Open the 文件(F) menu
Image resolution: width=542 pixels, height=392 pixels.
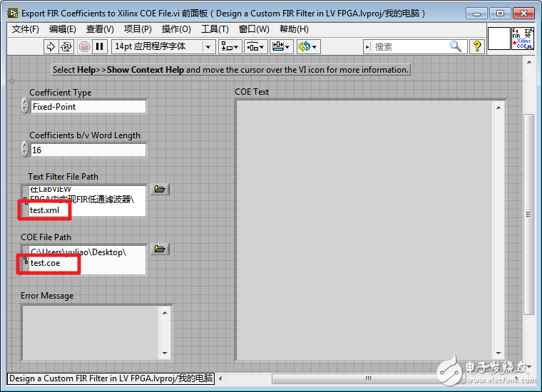[26, 29]
